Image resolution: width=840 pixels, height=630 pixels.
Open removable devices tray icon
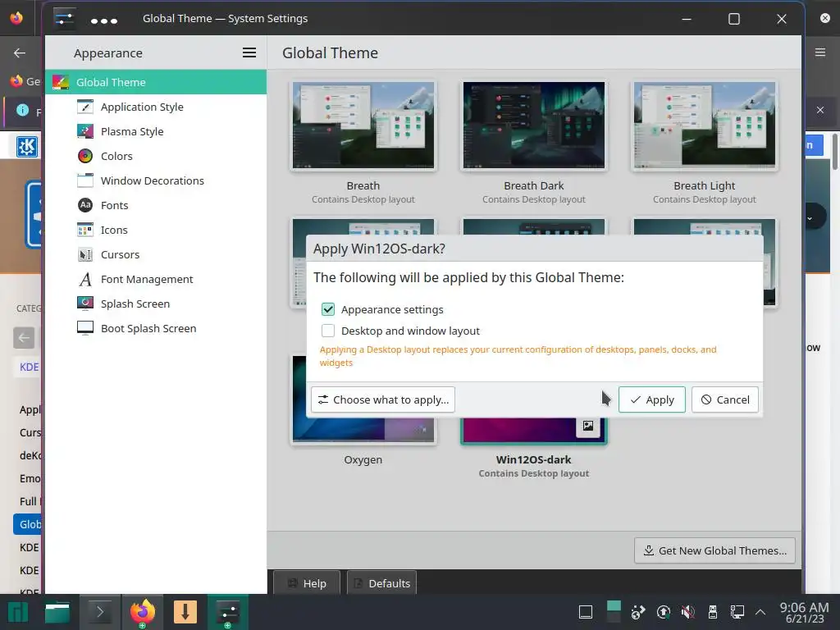click(x=713, y=612)
